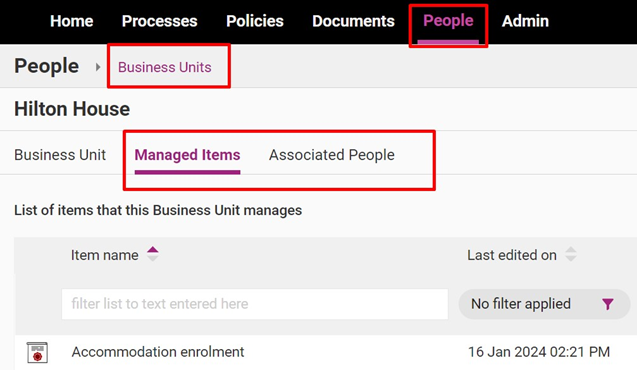Sort by the Item name column header
637x370 pixels.
point(105,255)
